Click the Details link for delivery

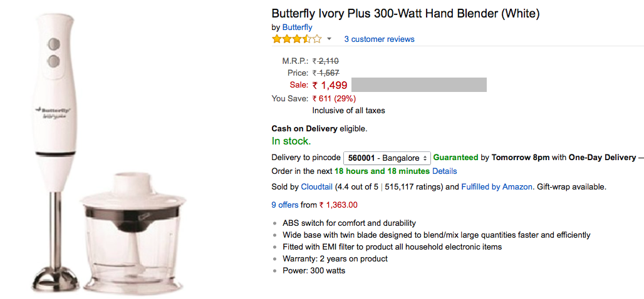(x=444, y=171)
